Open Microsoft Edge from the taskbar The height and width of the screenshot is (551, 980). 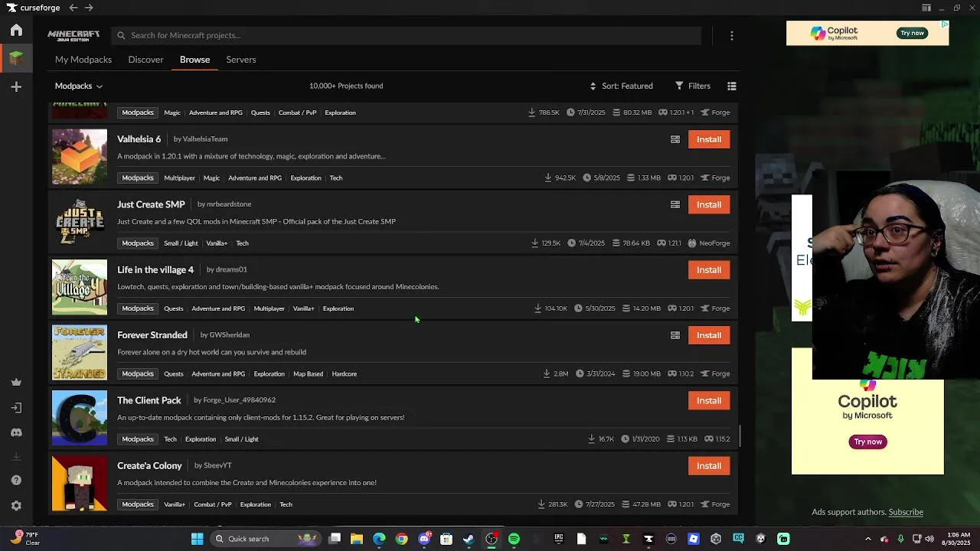click(379, 539)
